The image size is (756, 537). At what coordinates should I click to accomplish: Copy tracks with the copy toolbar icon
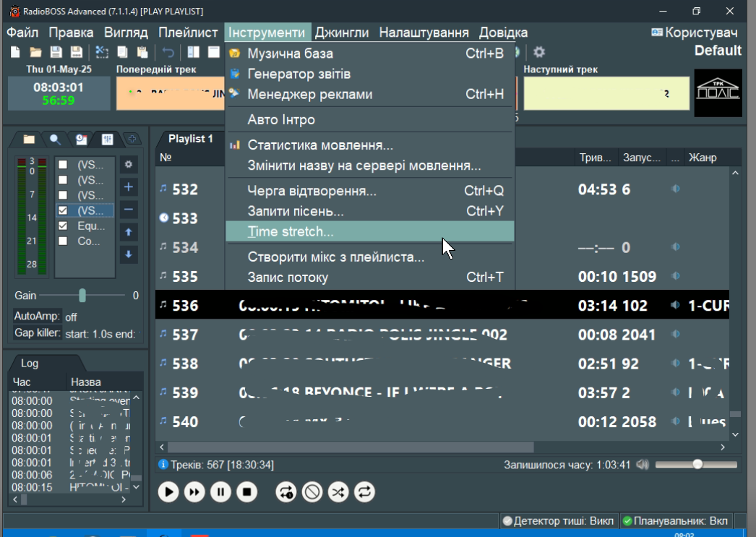[122, 52]
